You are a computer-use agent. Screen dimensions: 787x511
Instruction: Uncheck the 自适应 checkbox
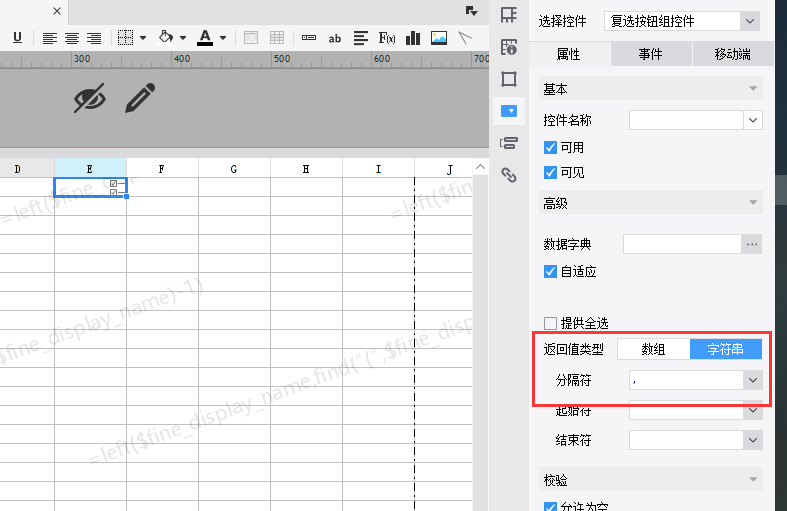click(x=550, y=272)
